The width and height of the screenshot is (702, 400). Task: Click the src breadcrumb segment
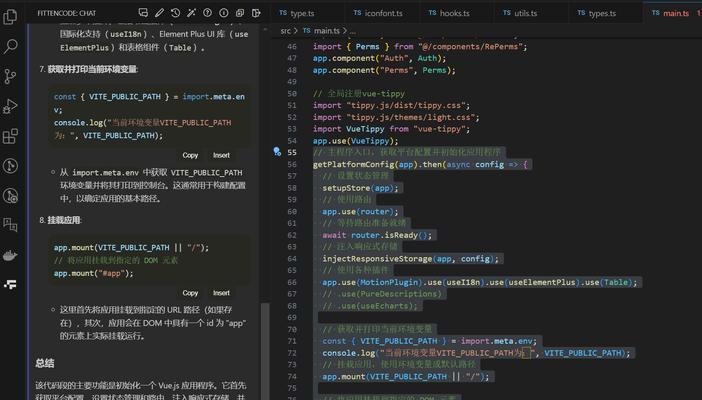(285, 31)
